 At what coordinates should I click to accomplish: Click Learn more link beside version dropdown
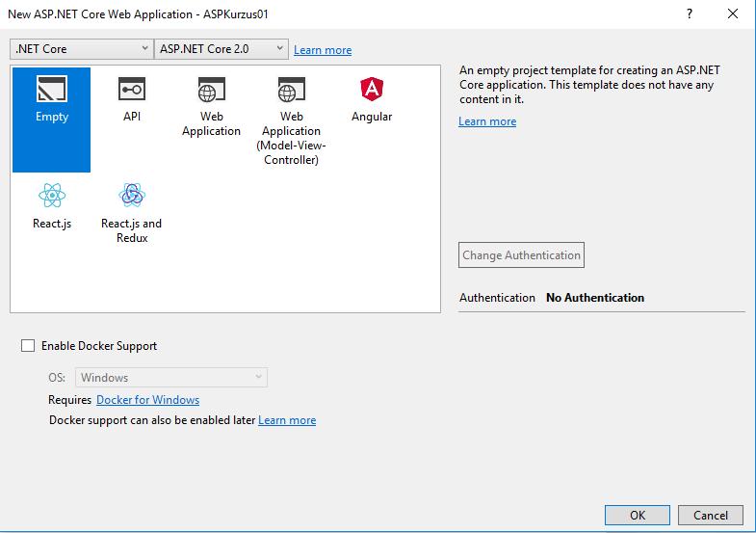(x=323, y=50)
